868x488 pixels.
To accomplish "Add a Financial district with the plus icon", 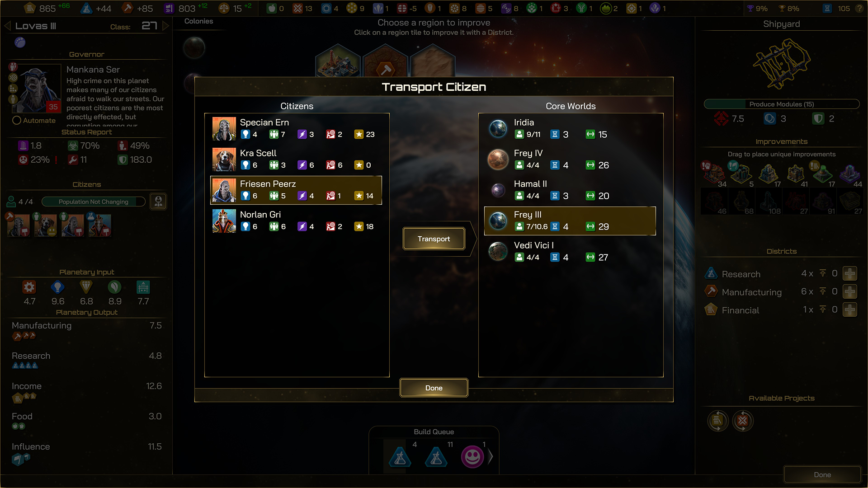I will 850,310.
